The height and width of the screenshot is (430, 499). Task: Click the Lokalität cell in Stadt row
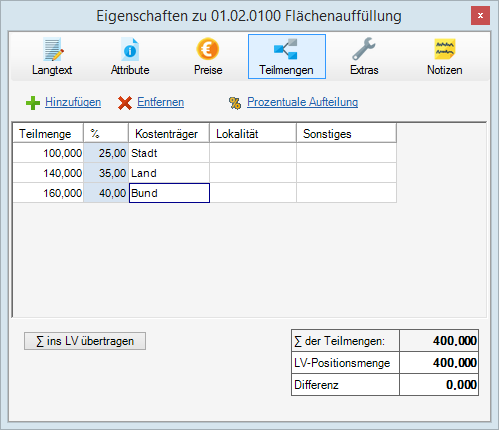253,153
